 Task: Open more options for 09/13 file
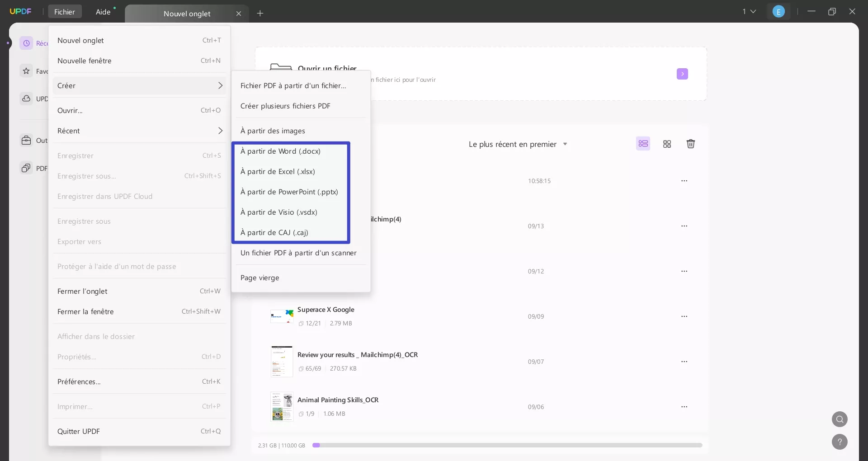684,226
